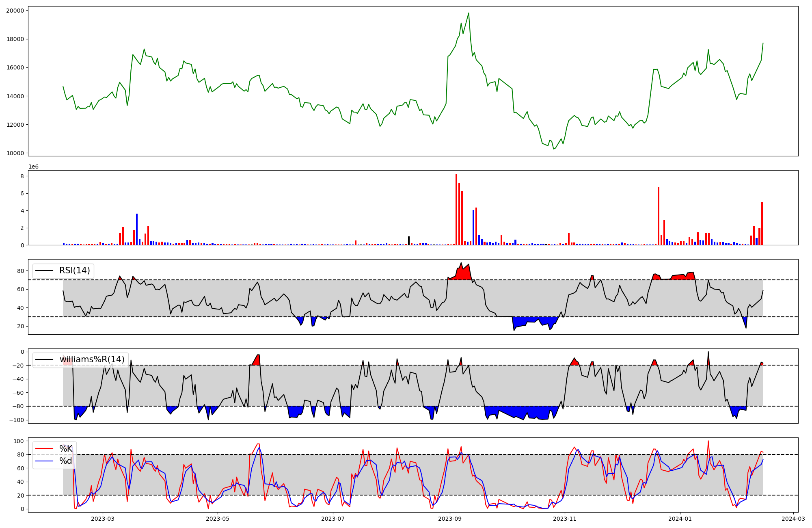Click the 2023-09 x-axis tick label
Viewport: 812px width, 528px height.
coord(450,519)
